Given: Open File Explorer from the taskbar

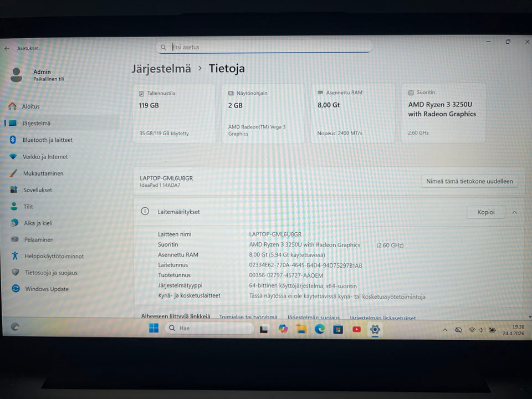Looking at the screenshot, I should click(x=301, y=329).
